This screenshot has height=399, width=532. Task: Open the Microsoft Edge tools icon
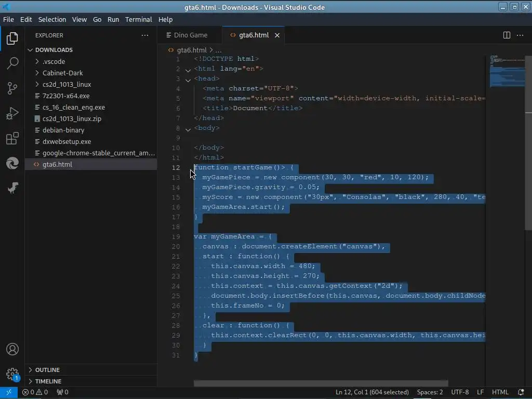12,163
